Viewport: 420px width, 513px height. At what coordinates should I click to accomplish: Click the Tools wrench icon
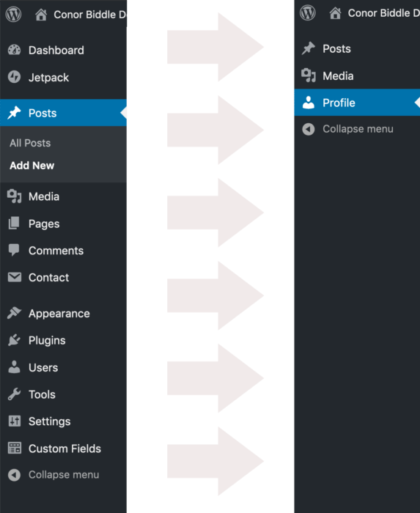click(x=14, y=394)
